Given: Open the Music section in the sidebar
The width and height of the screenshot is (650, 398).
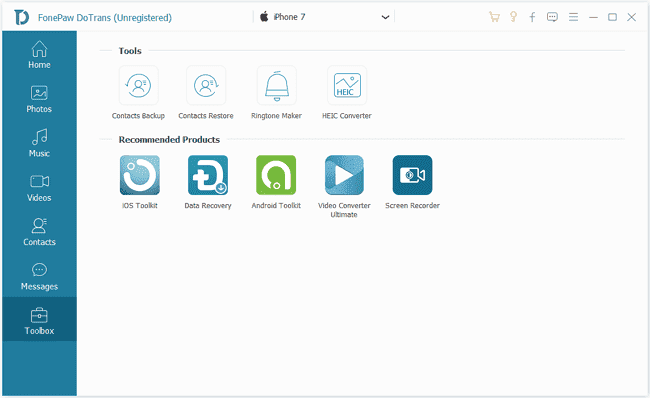Looking at the screenshot, I should (39, 143).
